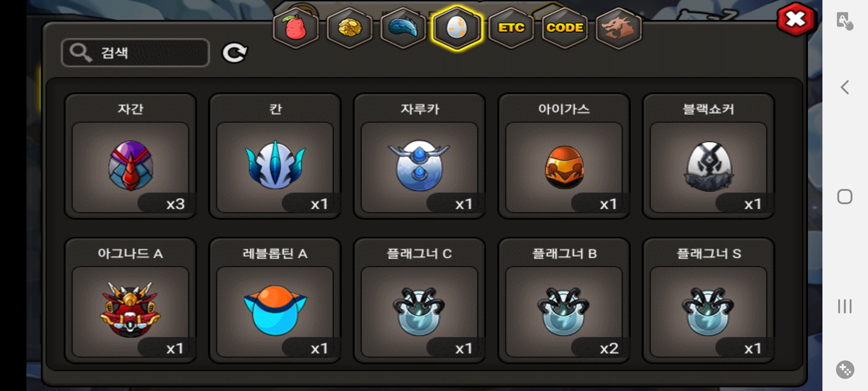Viewport: 868px width, 391px height.
Task: Switch to the CODE tab
Action: click(565, 28)
